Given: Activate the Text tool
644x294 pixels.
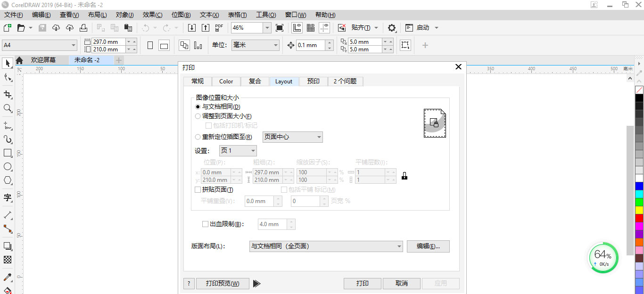Looking at the screenshot, I should click(x=7, y=199).
